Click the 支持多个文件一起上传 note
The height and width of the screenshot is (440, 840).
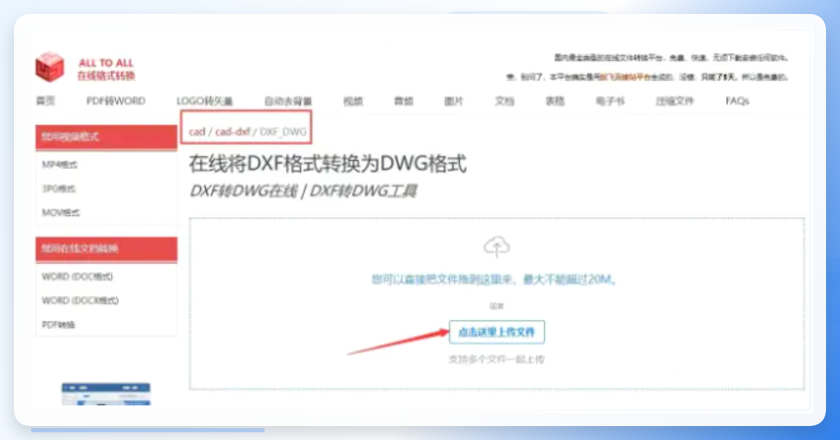(x=496, y=359)
